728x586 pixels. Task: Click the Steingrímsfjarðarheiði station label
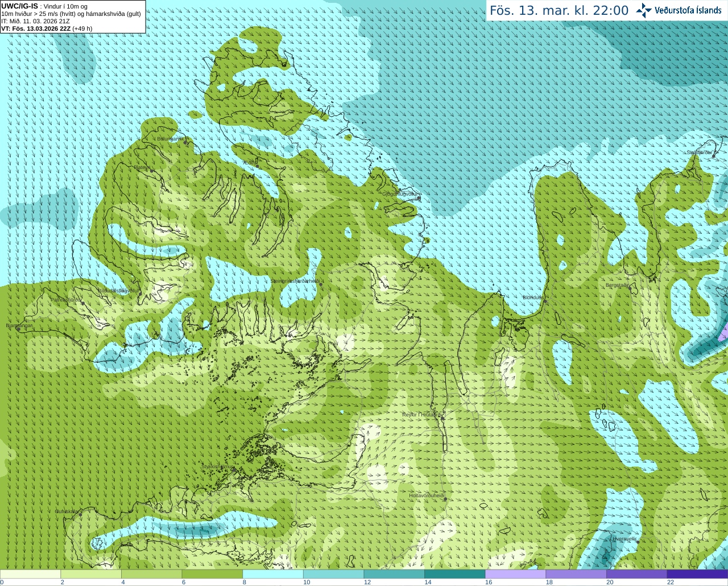point(295,281)
